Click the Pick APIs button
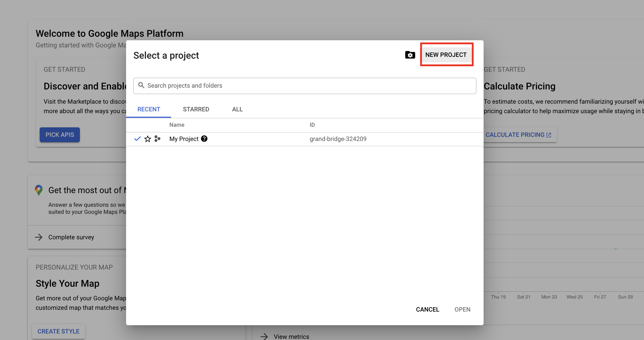The width and height of the screenshot is (644, 340). click(60, 135)
